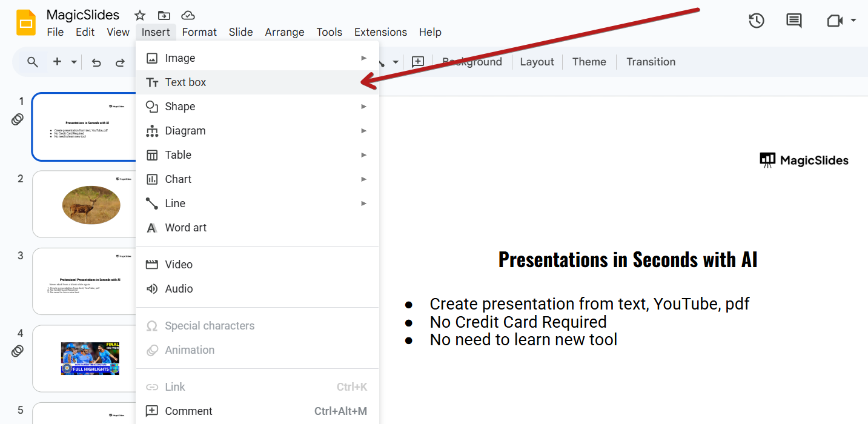Click the linked-slide icon beside slide 4
This screenshot has width=868, height=424.
[x=18, y=351]
